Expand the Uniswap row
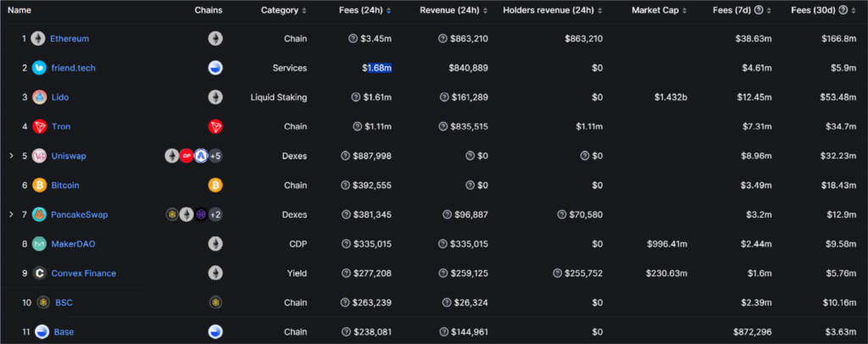Image resolution: width=868 pixels, height=344 pixels. (11, 156)
